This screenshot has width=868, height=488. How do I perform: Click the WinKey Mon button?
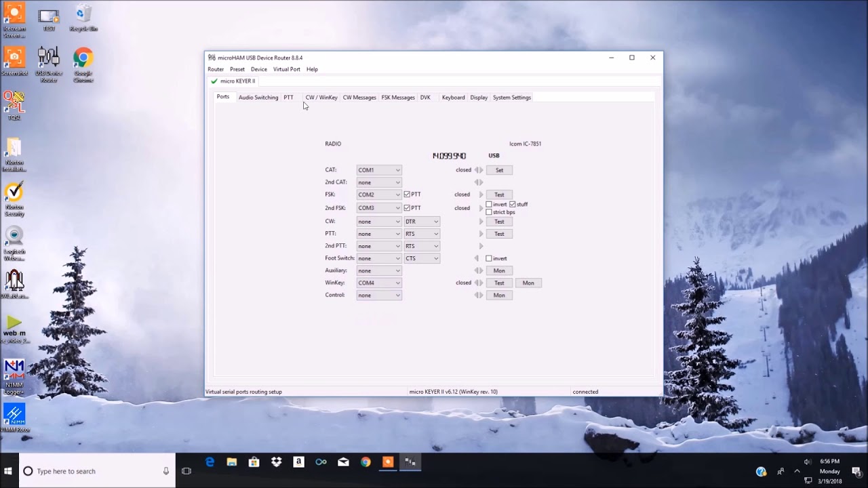pyautogui.click(x=528, y=283)
